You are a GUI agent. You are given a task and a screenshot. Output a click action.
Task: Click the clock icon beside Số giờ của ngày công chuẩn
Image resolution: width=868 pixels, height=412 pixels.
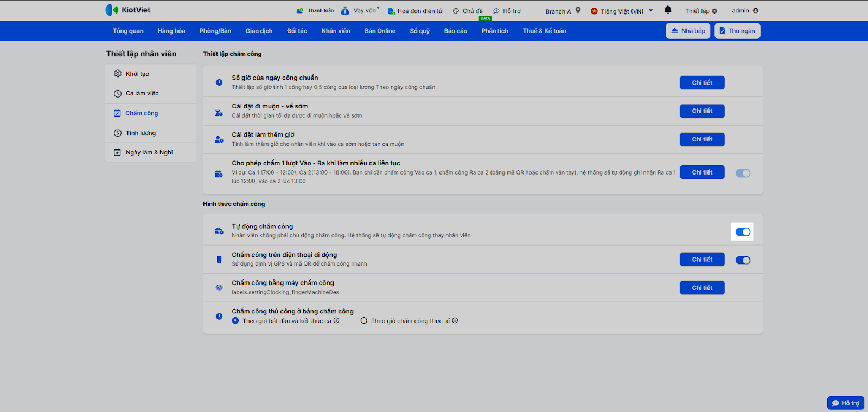coord(219,82)
